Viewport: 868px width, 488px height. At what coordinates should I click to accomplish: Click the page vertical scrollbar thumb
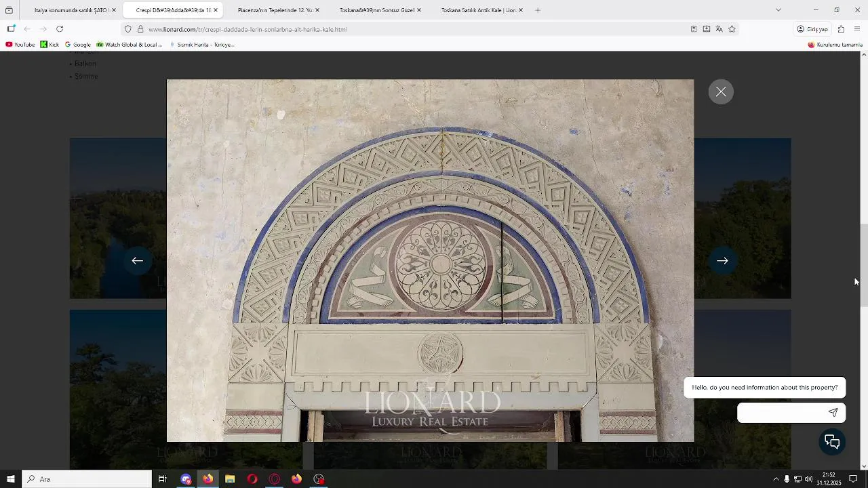[x=863, y=266]
